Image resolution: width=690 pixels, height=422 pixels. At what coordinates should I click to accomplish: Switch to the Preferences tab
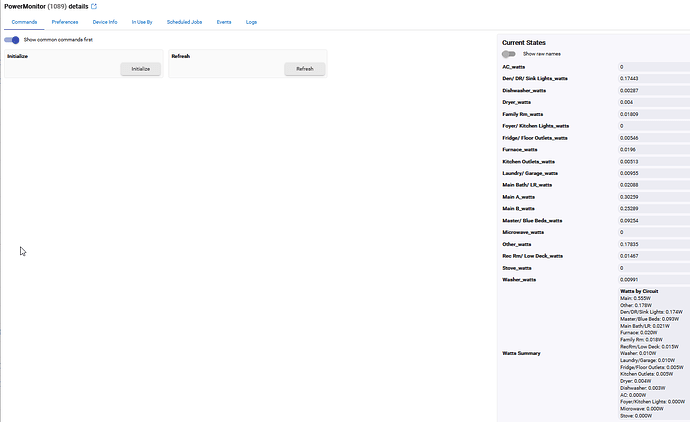coord(65,21)
